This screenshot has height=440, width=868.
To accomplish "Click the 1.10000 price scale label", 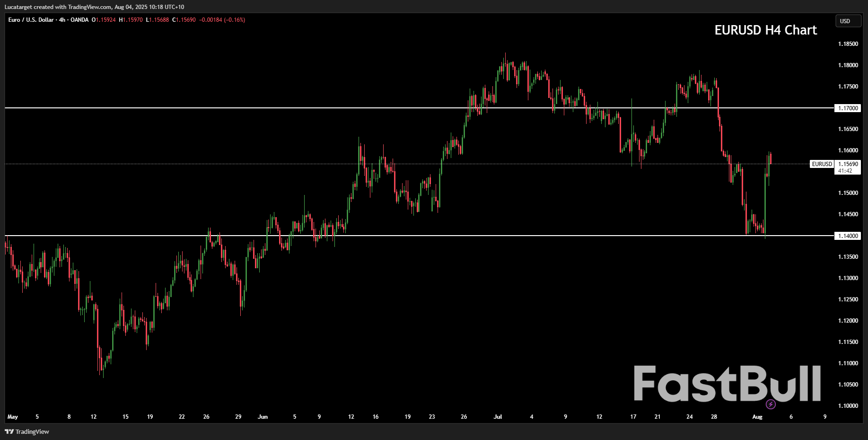I will (x=848, y=406).
